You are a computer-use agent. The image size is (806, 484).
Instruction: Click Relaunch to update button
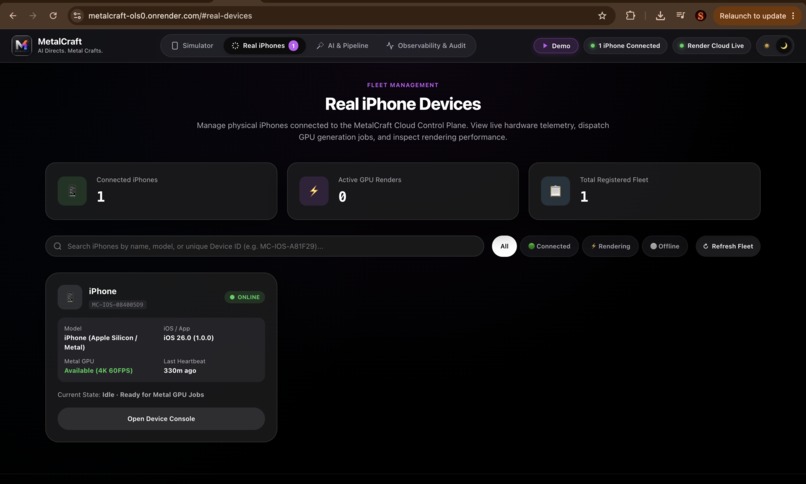click(752, 16)
